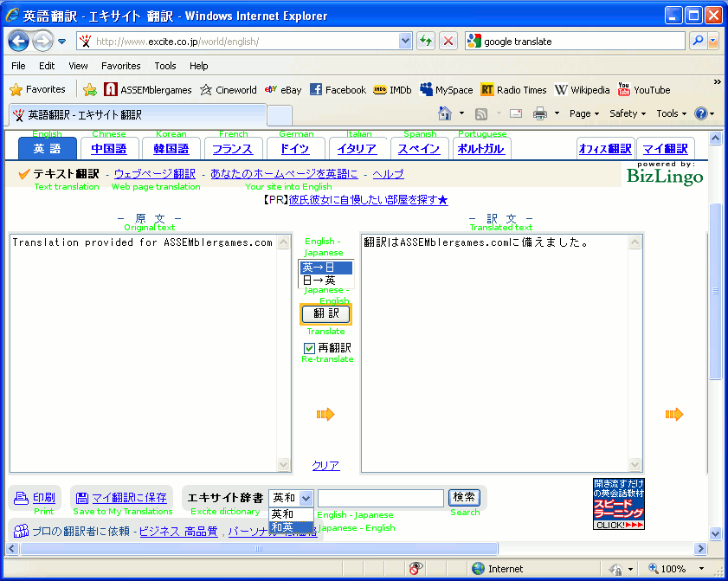
Task: Open the Cineworld favorite link
Action: (229, 90)
